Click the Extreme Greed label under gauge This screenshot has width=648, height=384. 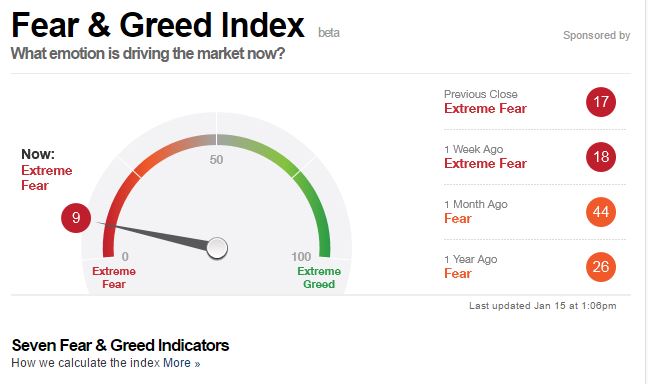point(319,277)
